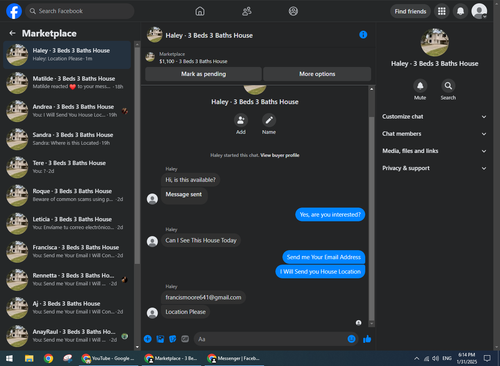The width and height of the screenshot is (500, 366).
Task: Expand Media, files and links section
Action: 434,151
